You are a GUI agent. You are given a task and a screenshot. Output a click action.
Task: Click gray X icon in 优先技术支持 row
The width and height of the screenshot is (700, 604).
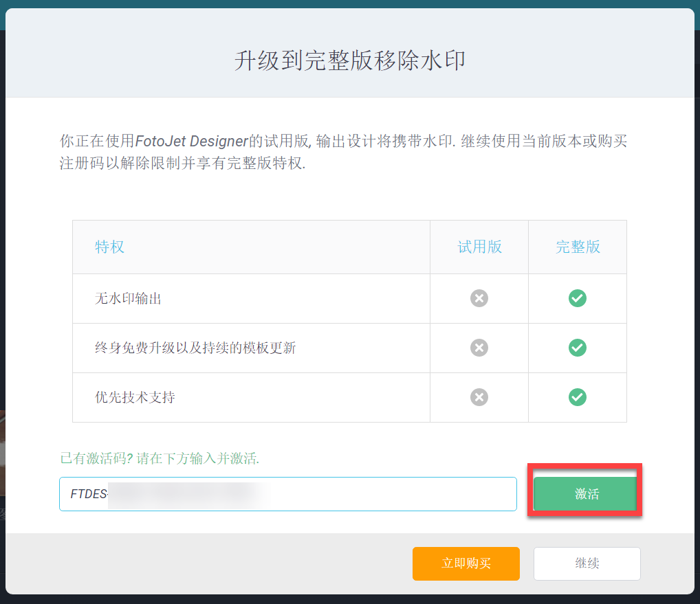[x=479, y=397]
